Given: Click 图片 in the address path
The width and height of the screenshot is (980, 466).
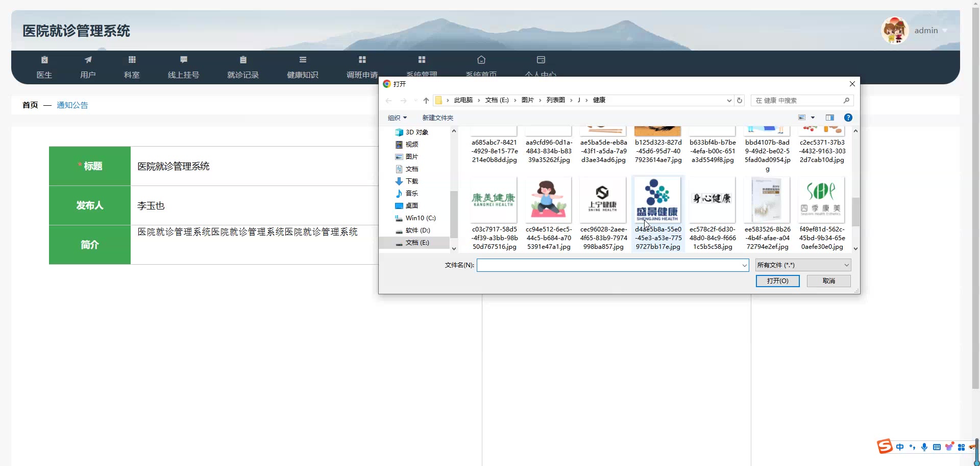Looking at the screenshot, I should coord(528,100).
